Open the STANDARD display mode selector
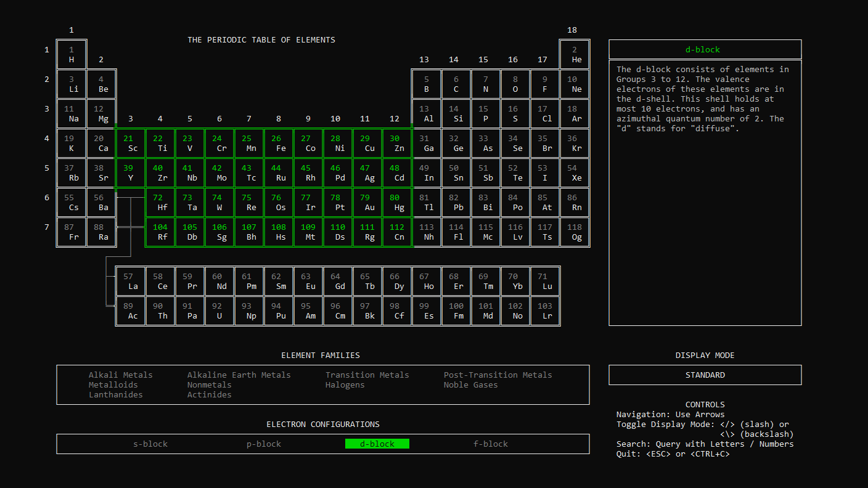Screen dimensions: 868x488 point(705,375)
